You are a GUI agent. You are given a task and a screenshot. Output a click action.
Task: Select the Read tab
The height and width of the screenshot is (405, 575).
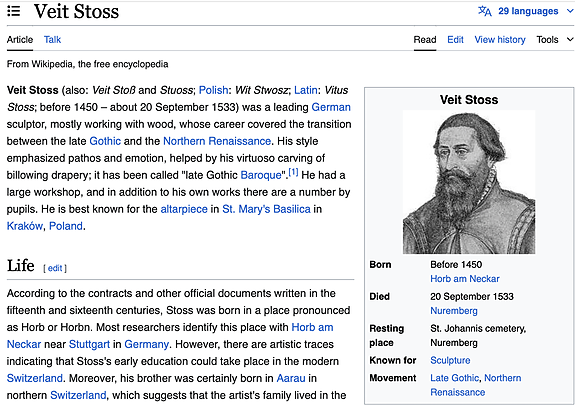pos(425,39)
